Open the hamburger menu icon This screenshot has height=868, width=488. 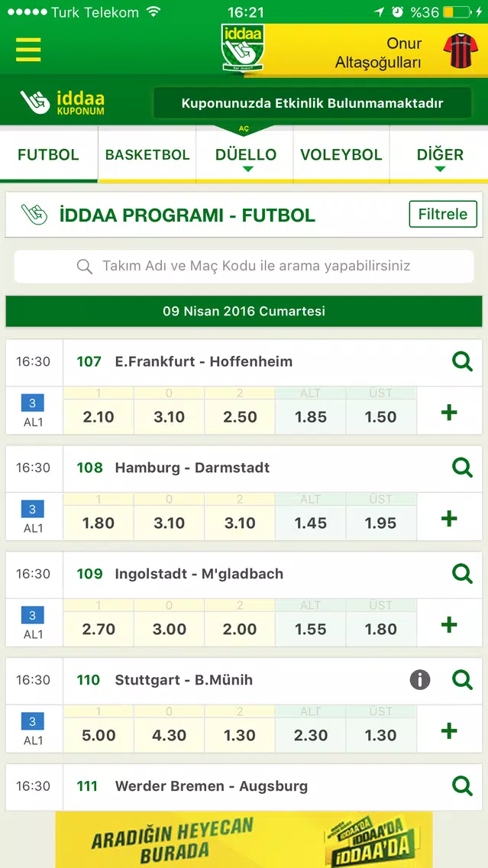pyautogui.click(x=28, y=50)
